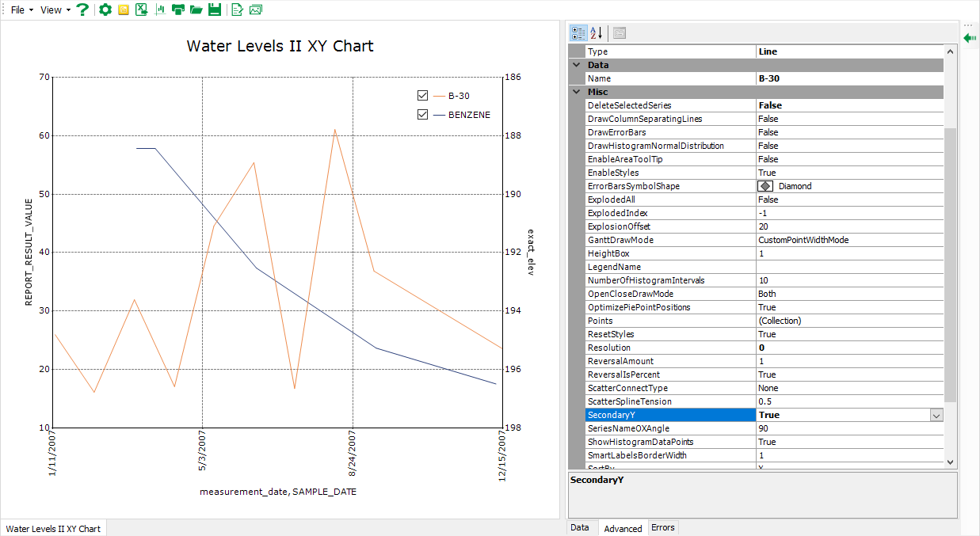Screen dimensions: 980x536
Task: Click the save as image icon
Action: pyautogui.click(x=255, y=10)
